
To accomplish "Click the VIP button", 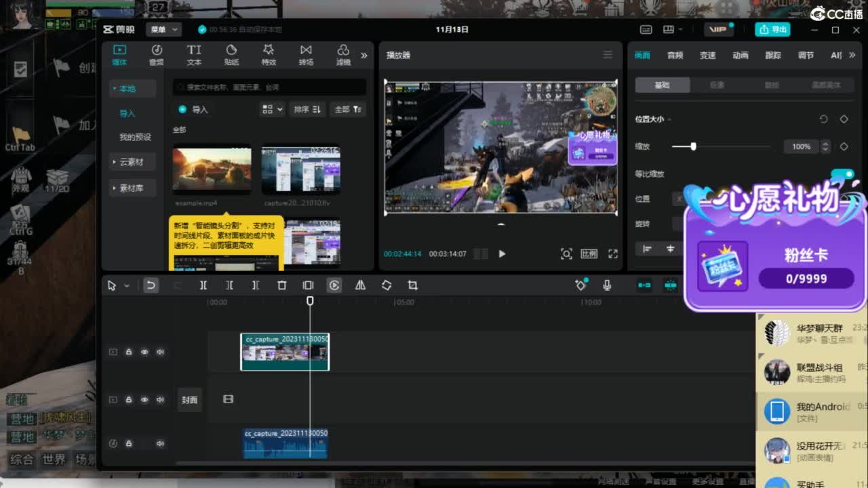I will click(x=718, y=30).
